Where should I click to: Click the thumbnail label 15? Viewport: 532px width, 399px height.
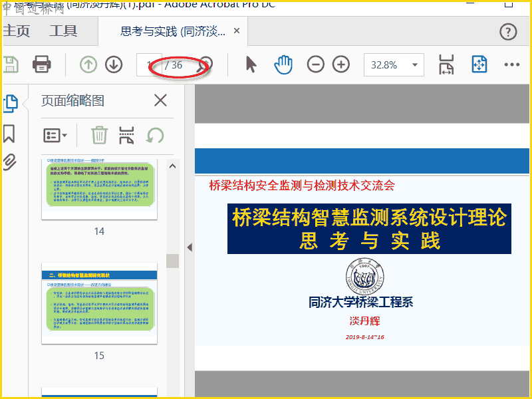(99, 356)
